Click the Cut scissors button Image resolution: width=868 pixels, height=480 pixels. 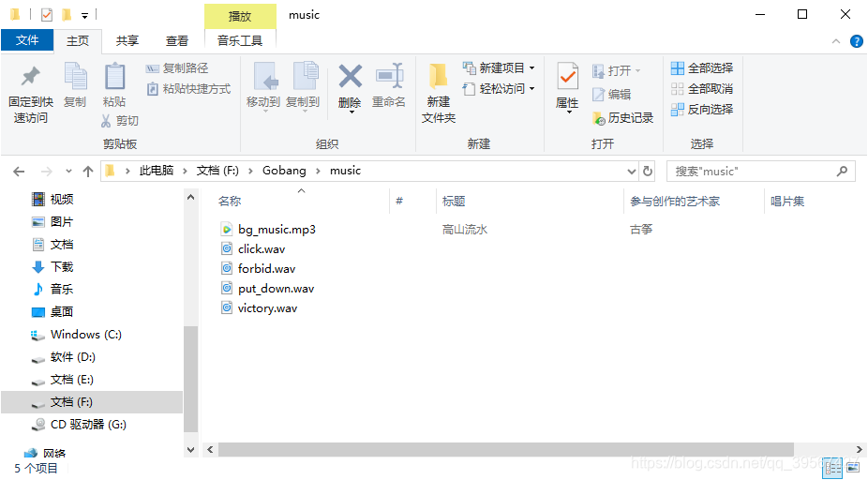pos(120,121)
